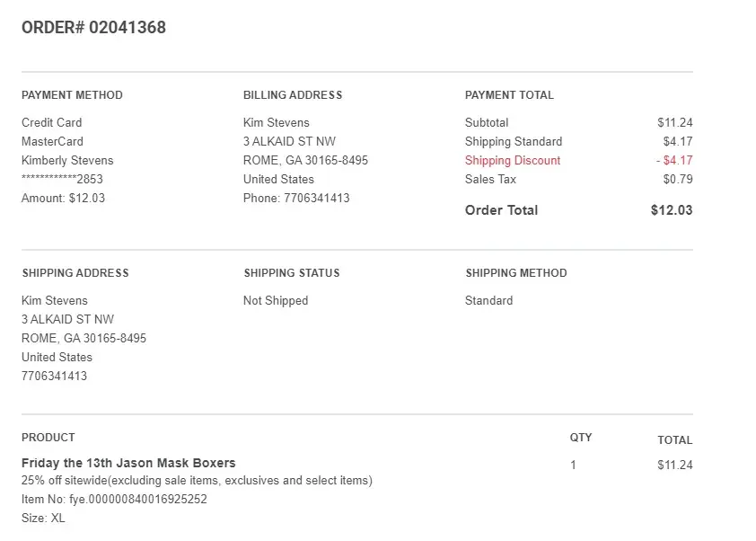Select the item number fye.000000840016925252
This screenshot has width=756, height=541.
click(114, 499)
